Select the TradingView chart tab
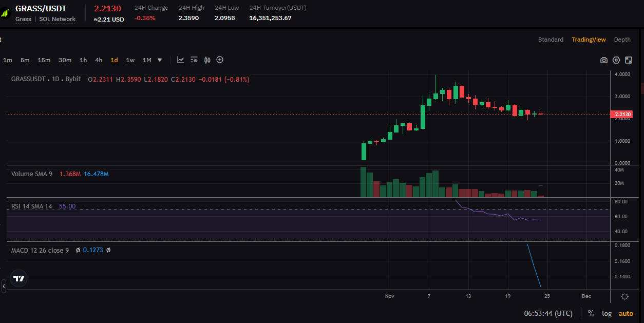This screenshot has width=644, height=323. (589, 40)
